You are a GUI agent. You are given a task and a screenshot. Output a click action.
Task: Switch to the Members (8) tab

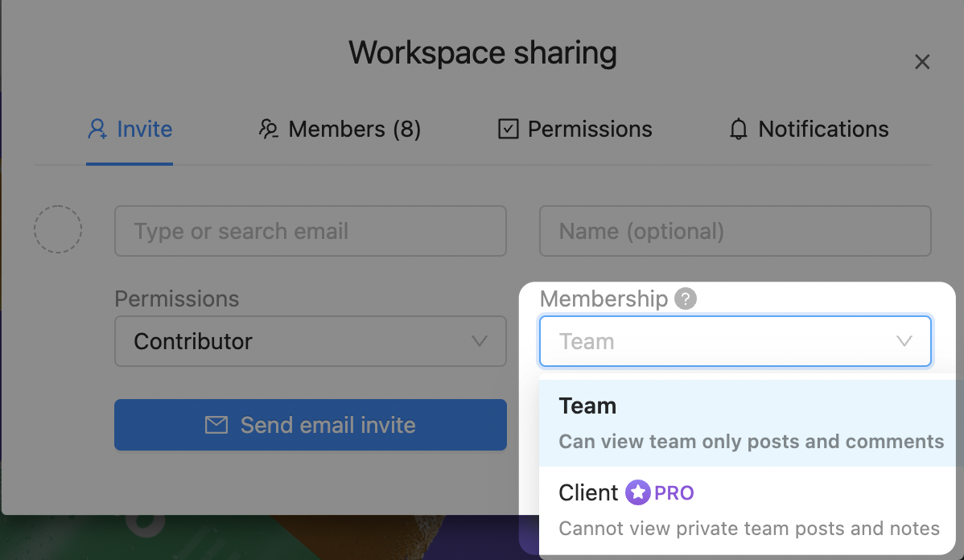click(340, 130)
